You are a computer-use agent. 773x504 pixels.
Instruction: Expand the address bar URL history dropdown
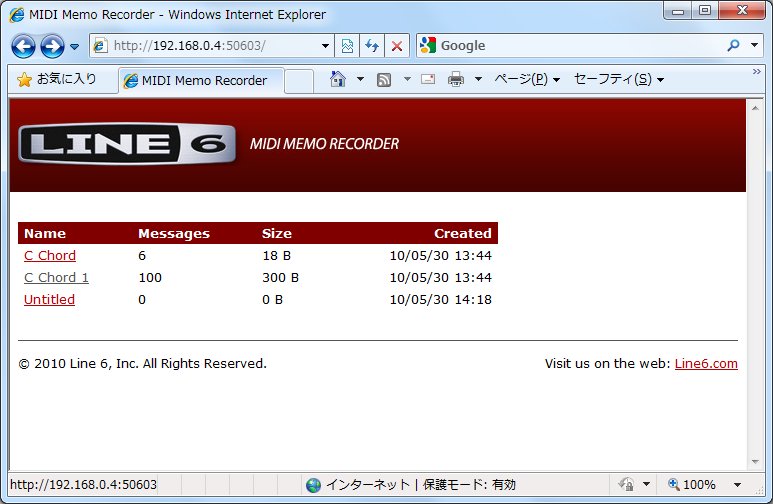[x=325, y=46]
